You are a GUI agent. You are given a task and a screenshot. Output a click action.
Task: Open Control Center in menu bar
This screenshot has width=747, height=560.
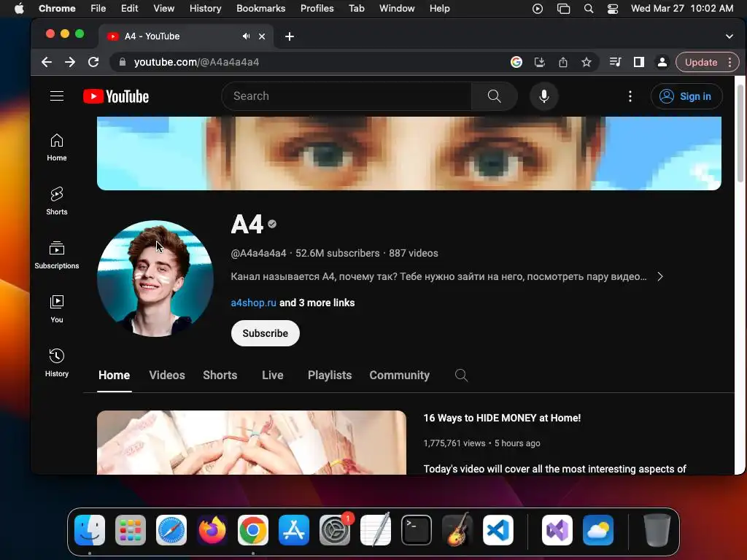[x=613, y=9]
